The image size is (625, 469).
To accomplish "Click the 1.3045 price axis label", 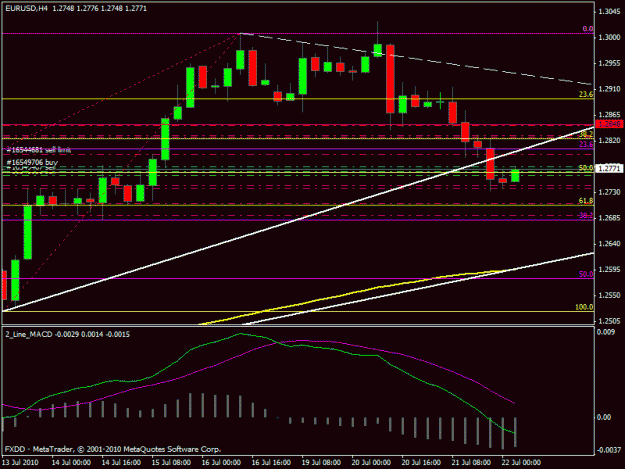I will 609,11.
